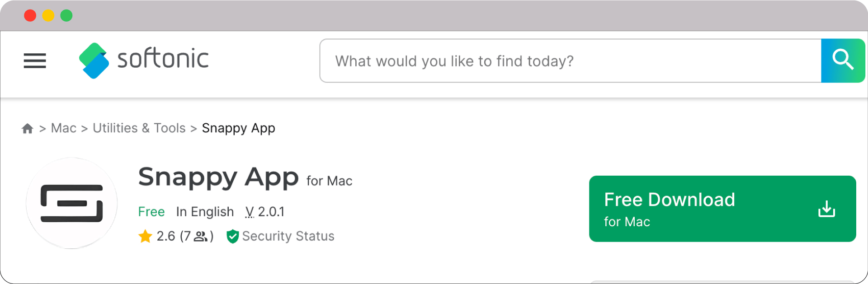Click the download arrow icon
The height and width of the screenshot is (284, 868).
[x=826, y=209]
